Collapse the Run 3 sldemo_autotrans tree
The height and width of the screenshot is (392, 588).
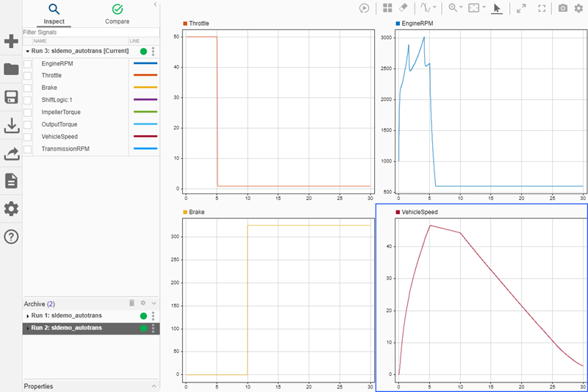(27, 51)
